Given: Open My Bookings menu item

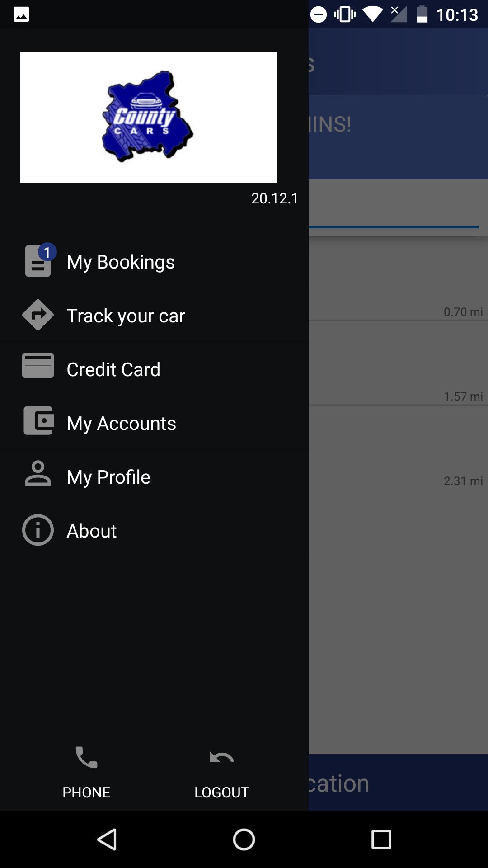Looking at the screenshot, I should click(121, 262).
